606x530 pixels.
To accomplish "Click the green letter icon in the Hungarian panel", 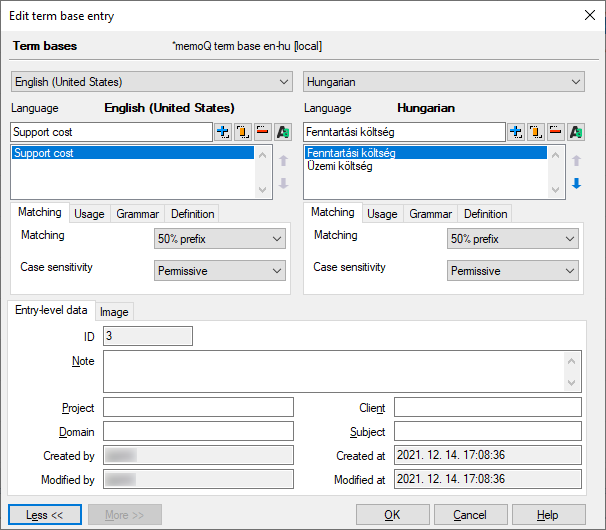I will 576,132.
